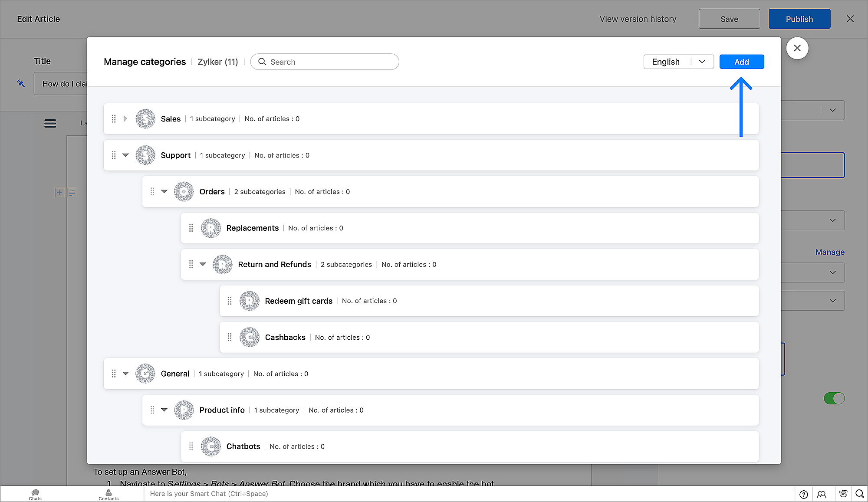The width and height of the screenshot is (868, 502).
Task: Click the Replacements row drag handle
Action: (x=191, y=228)
